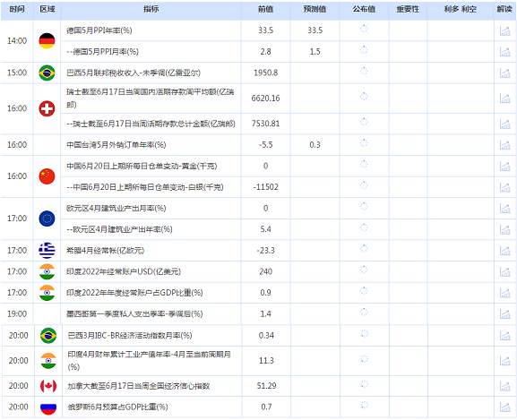This screenshot has height=420, width=517.
Task: Click the 前值 column header
Action: pos(265,9)
